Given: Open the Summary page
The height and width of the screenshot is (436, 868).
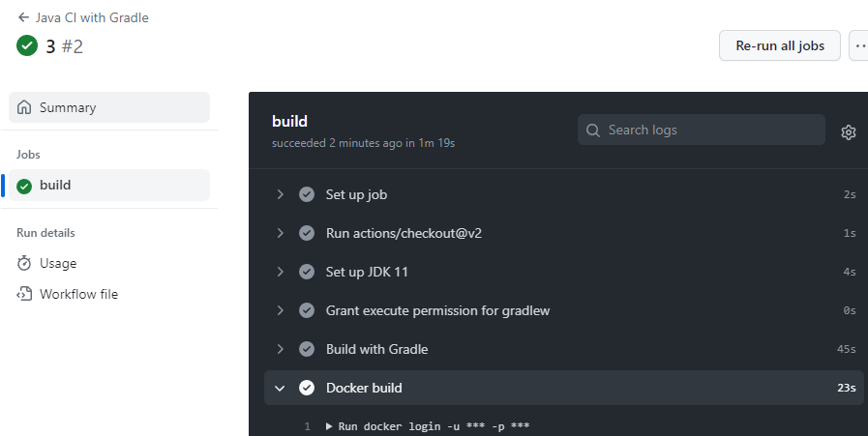Looking at the screenshot, I should 109,107.
